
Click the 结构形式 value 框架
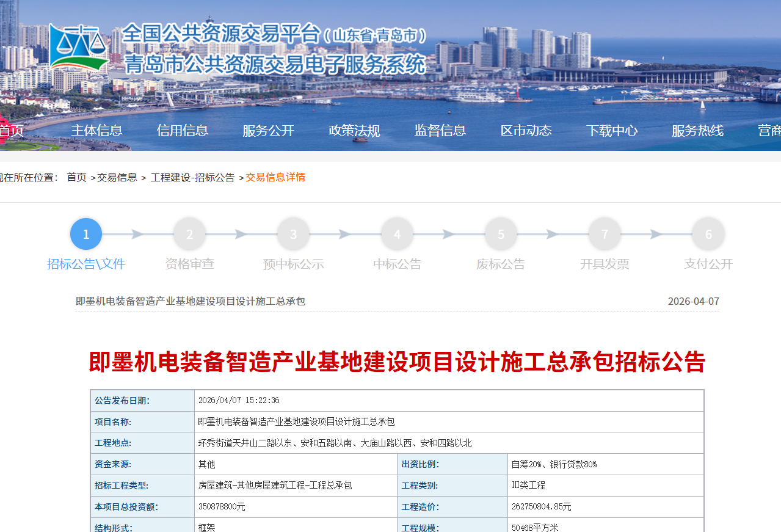point(207,527)
